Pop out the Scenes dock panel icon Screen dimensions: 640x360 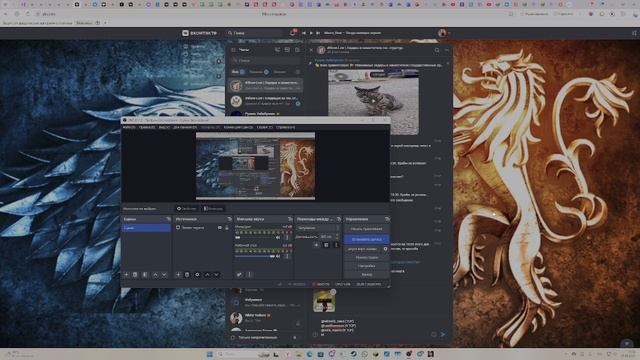(x=169, y=219)
